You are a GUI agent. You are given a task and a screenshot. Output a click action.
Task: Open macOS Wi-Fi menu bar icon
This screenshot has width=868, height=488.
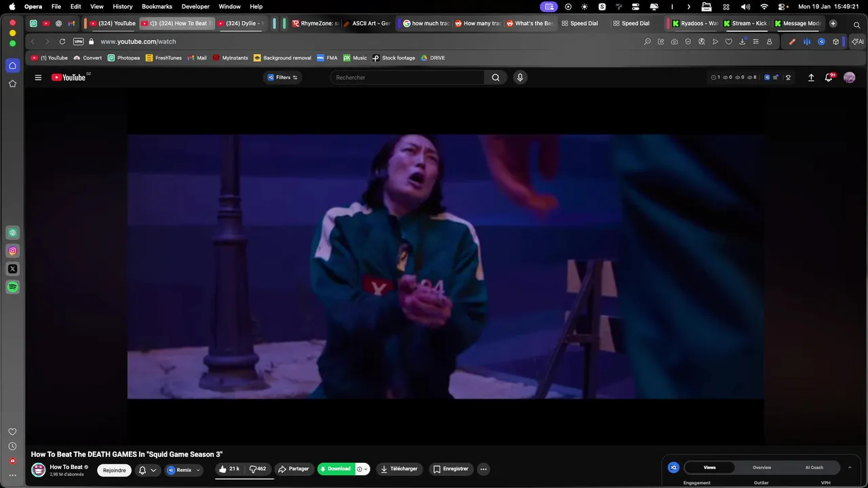click(x=764, y=6)
